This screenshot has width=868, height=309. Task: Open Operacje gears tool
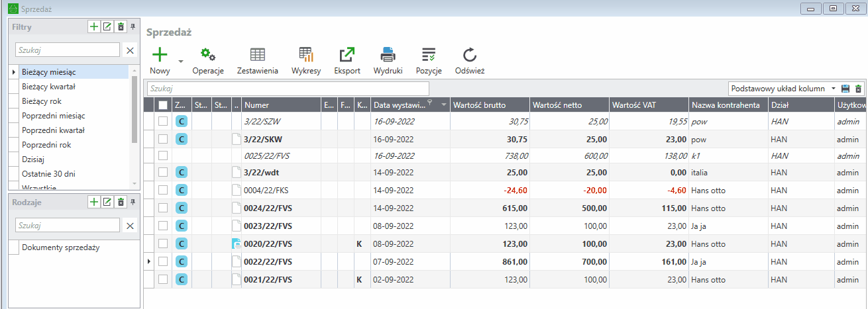pos(208,55)
